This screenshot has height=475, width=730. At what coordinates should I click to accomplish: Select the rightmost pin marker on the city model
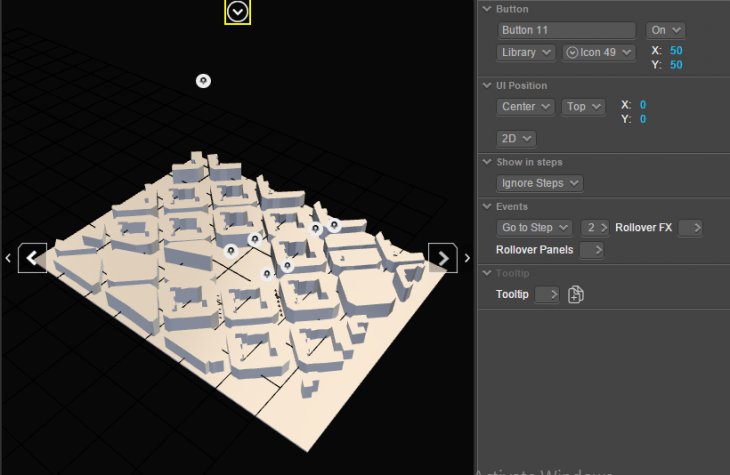pos(334,225)
